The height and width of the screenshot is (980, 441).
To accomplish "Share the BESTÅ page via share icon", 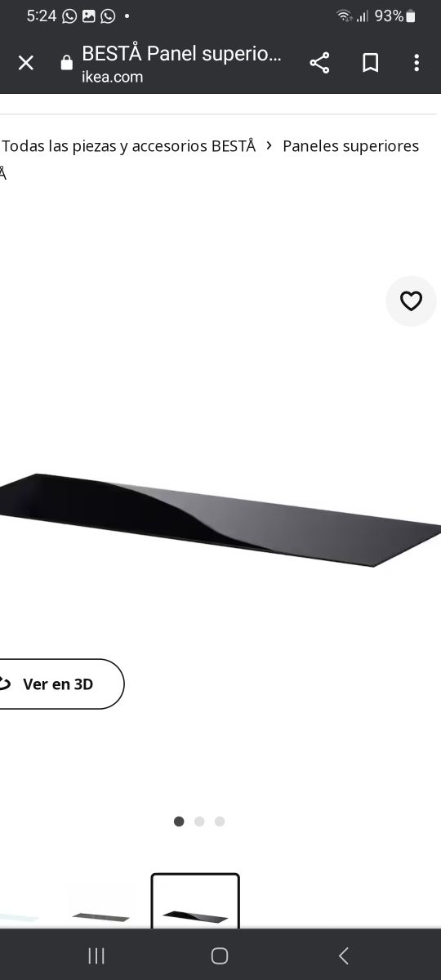I will (319, 63).
